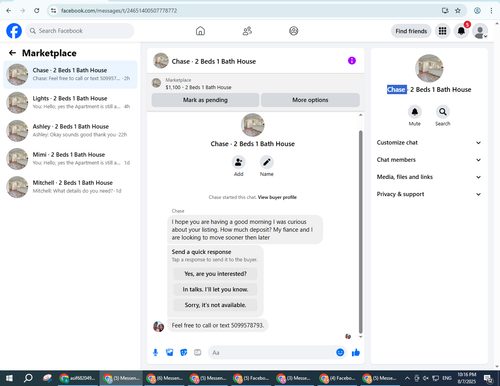The height and width of the screenshot is (386, 500).
Task: Click the Find friends button
Action: tap(411, 31)
